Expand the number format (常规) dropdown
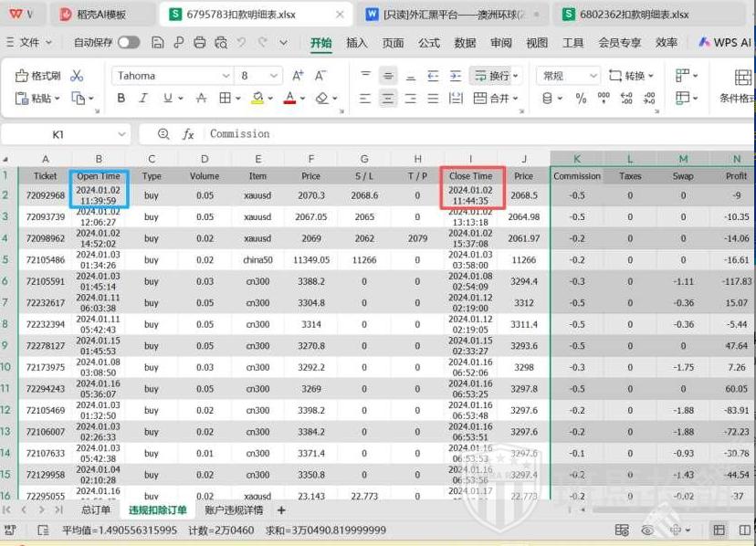 coord(592,76)
